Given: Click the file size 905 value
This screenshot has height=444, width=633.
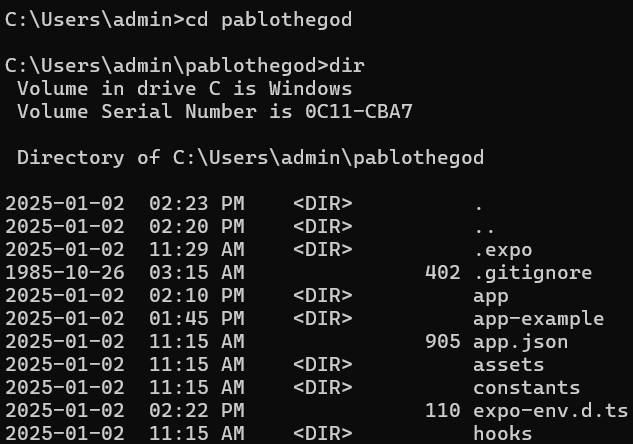Looking at the screenshot, I should [442, 342].
